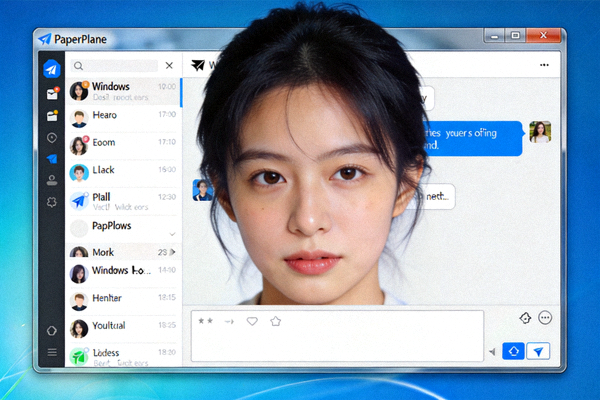Click the blue upload arrow button
600x400 pixels.
(x=513, y=351)
